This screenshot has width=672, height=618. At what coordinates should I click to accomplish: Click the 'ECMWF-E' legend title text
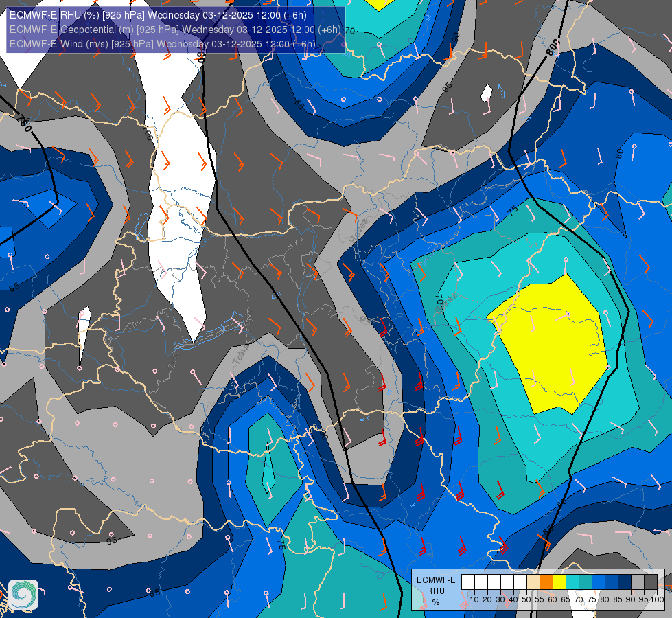pos(436,580)
